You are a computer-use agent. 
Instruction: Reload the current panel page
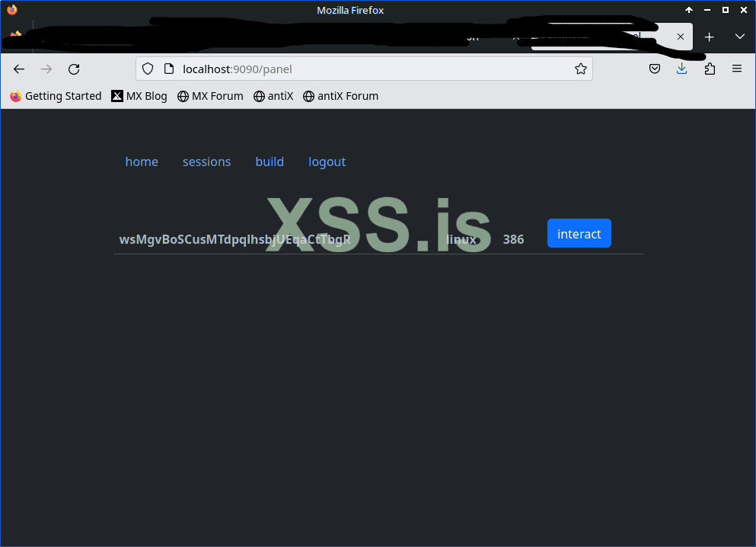(74, 69)
